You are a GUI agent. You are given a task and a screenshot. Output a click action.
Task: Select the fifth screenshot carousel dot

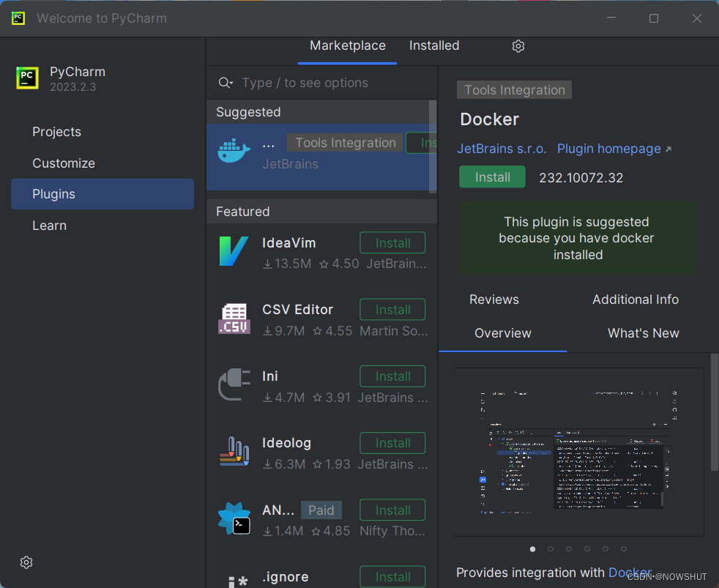click(606, 548)
